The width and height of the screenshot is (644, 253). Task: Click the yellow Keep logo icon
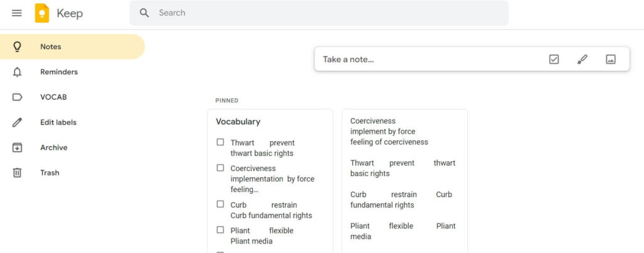(x=42, y=13)
